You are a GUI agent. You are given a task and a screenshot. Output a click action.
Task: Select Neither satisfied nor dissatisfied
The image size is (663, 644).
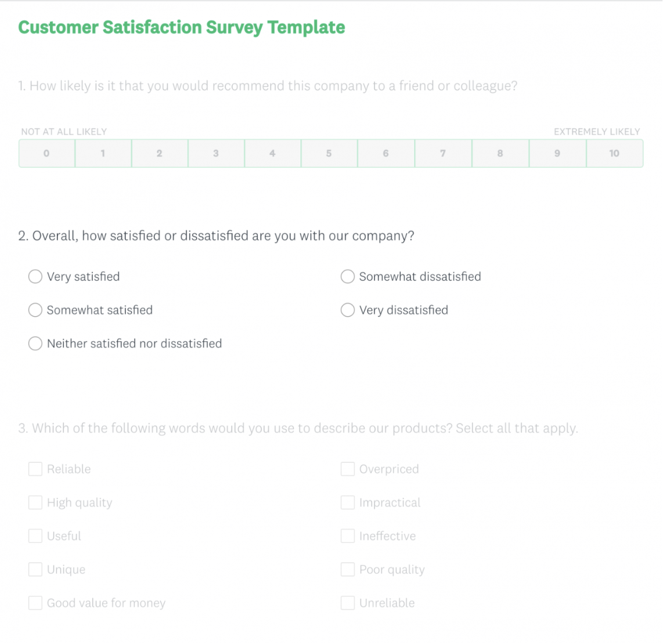[35, 343]
